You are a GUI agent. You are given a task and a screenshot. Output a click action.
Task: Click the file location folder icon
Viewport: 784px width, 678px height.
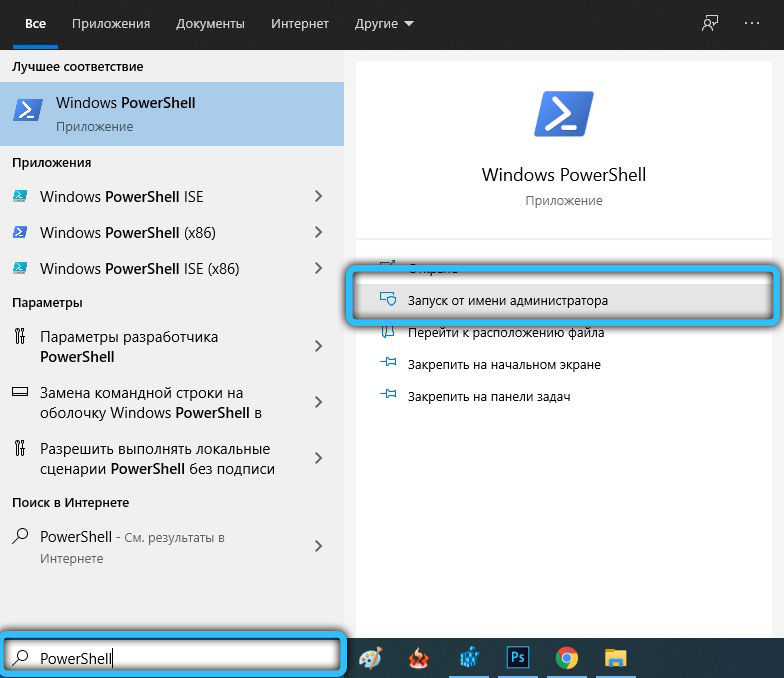click(388, 332)
